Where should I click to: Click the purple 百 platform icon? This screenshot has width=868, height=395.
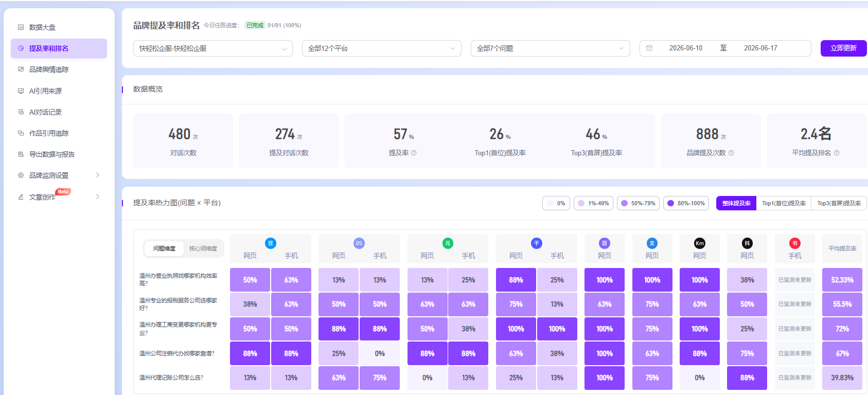pyautogui.click(x=605, y=243)
